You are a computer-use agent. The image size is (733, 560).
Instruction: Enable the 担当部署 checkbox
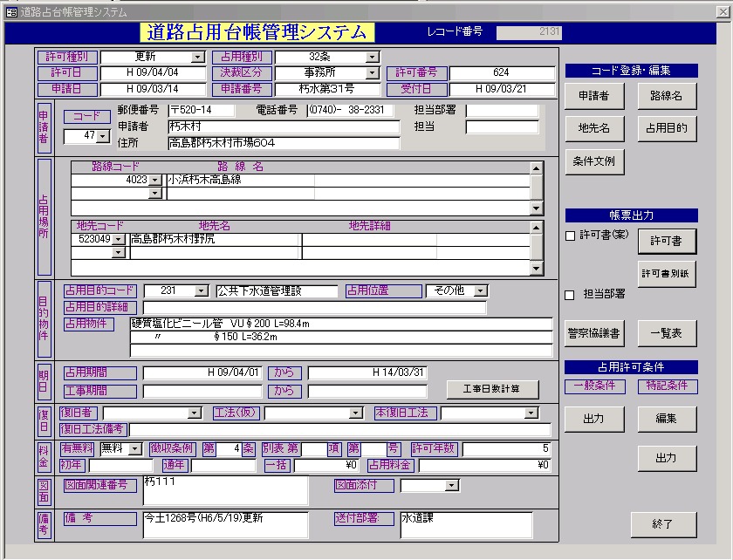click(x=571, y=295)
